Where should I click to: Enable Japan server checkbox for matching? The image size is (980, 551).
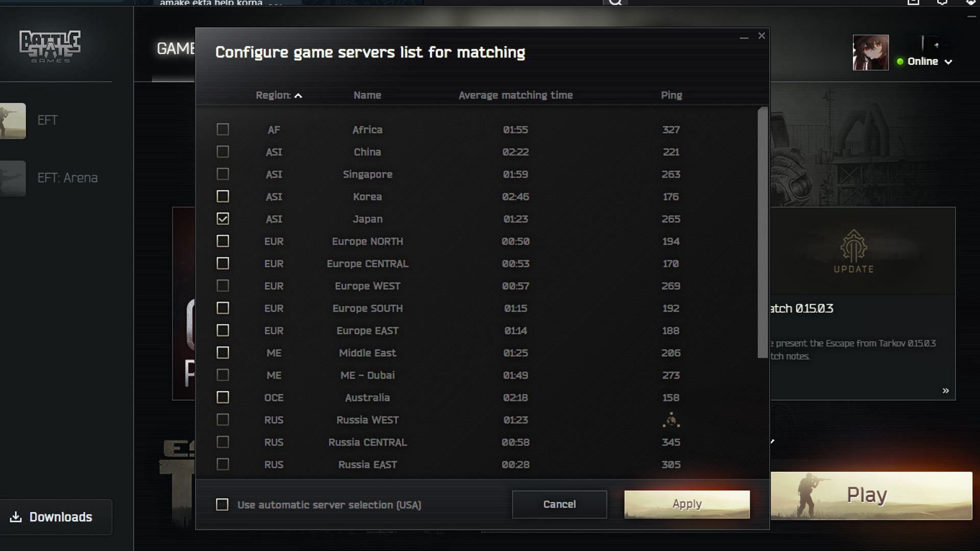point(222,219)
